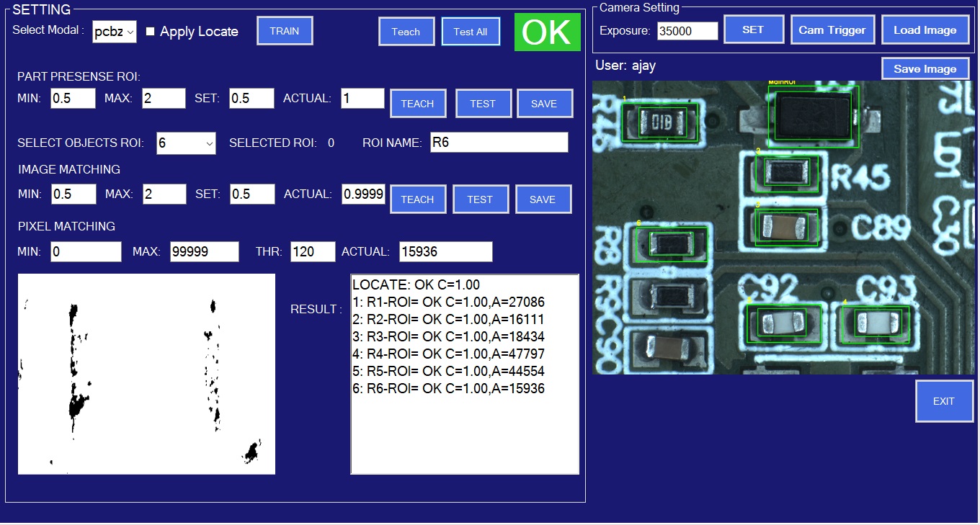The width and height of the screenshot is (980, 525).
Task: Click the Load Image button
Action: click(925, 30)
